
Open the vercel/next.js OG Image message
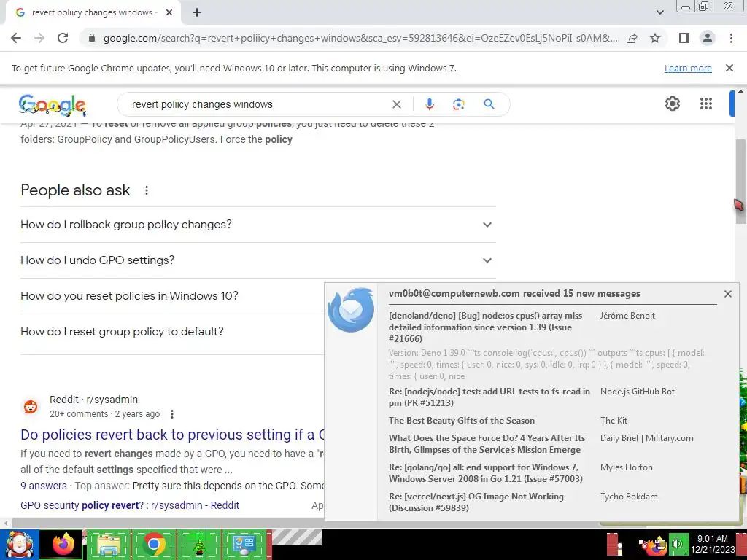pos(476,502)
